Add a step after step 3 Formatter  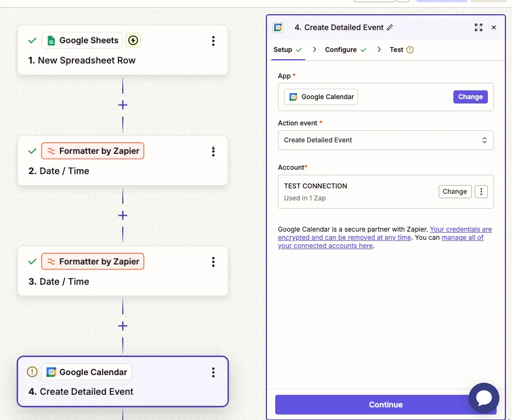123,326
